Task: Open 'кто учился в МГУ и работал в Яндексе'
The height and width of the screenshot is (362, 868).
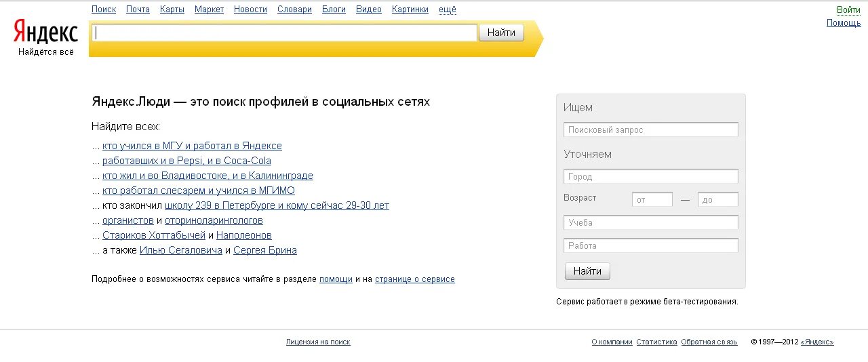Action: [x=192, y=146]
